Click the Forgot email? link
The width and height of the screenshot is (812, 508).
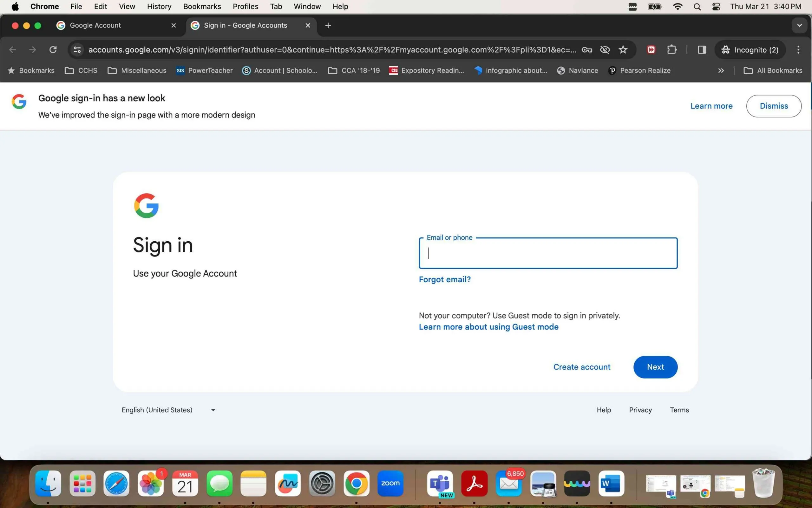[x=445, y=279]
